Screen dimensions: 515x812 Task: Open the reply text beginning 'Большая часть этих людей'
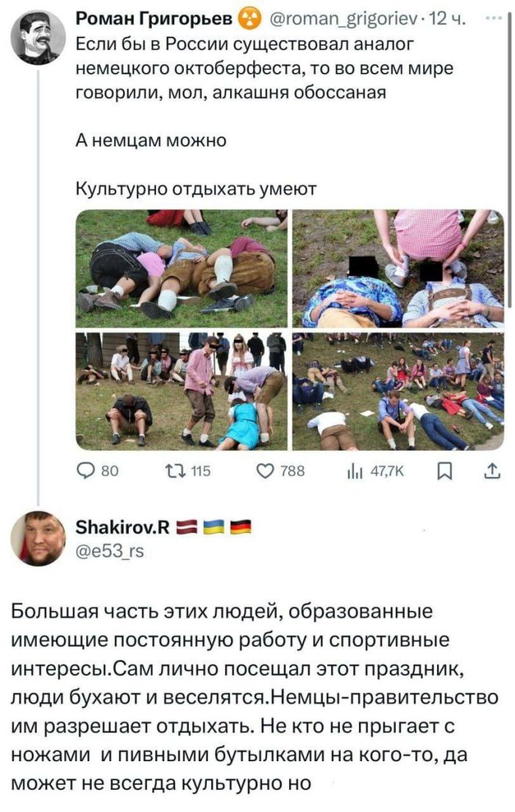pos(254,698)
